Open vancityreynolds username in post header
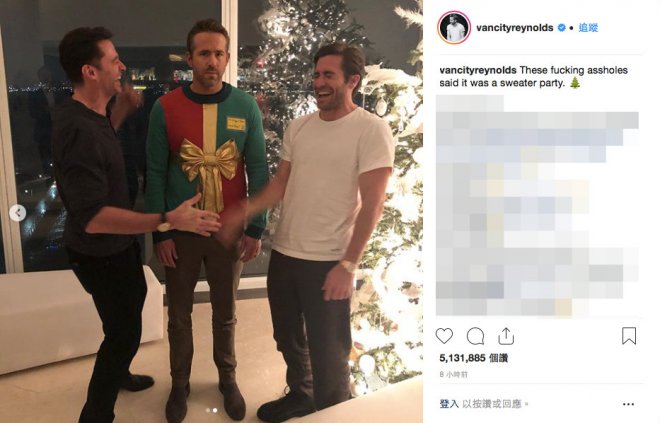This screenshot has width=660, height=423. (x=514, y=28)
